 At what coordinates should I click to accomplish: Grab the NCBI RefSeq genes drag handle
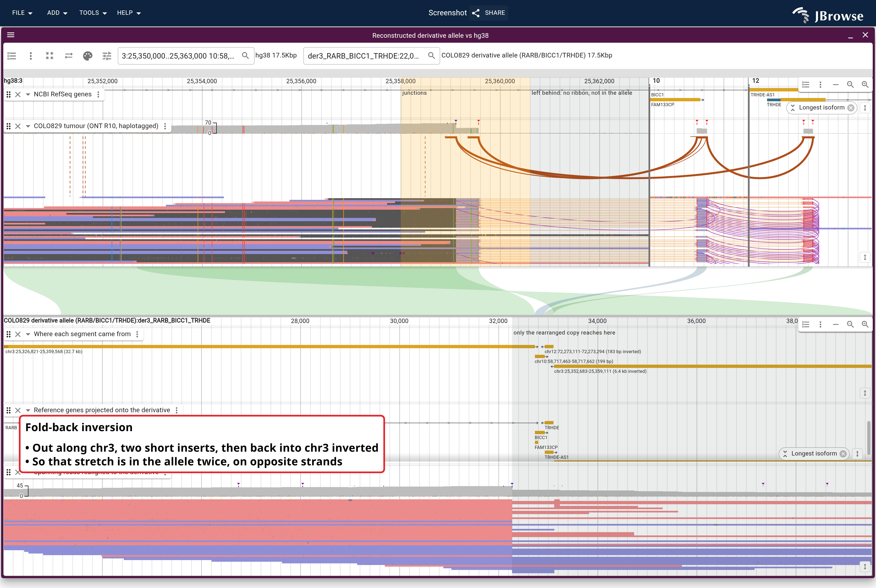[9, 94]
